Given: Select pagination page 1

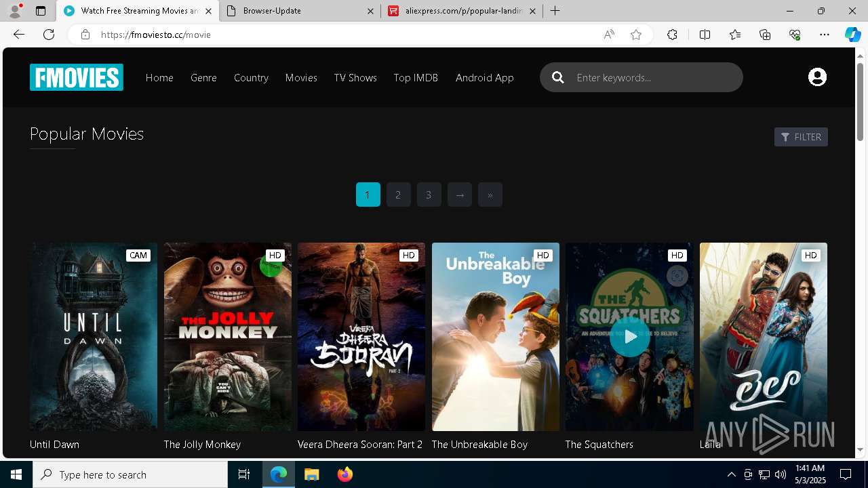Looking at the screenshot, I should (x=368, y=195).
